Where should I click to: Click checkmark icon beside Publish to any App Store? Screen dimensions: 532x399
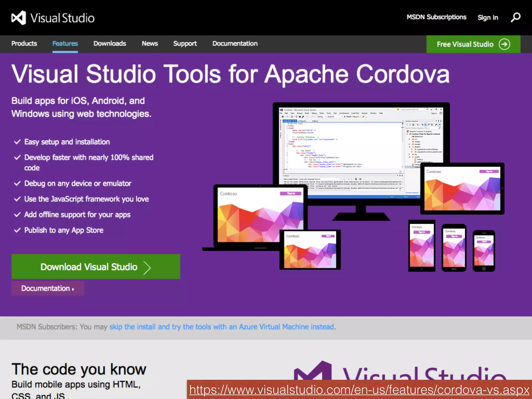point(17,230)
